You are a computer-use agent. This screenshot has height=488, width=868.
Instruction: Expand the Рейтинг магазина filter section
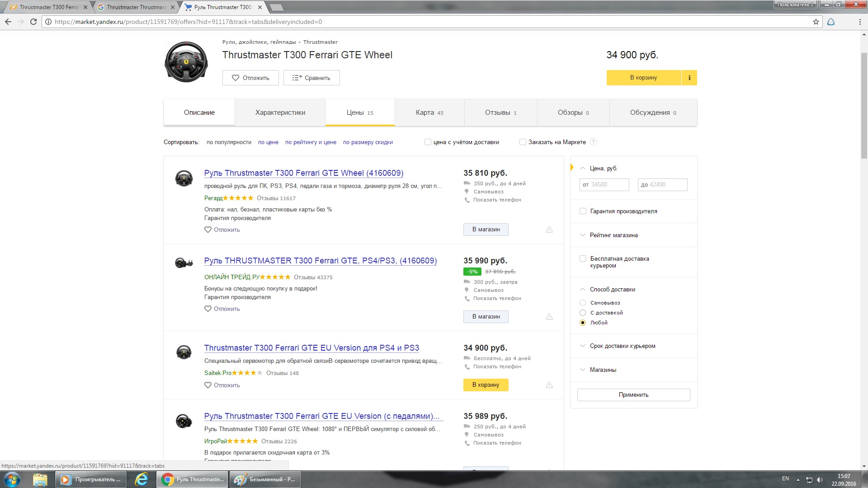point(613,235)
